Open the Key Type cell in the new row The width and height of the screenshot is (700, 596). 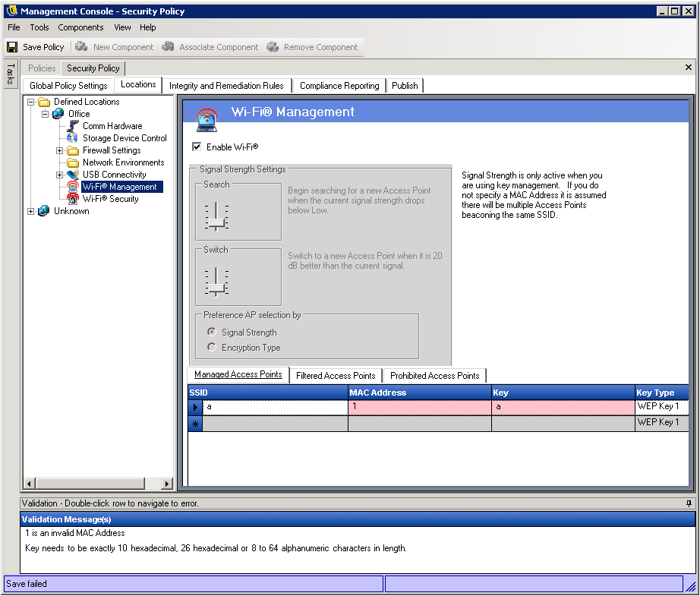[661, 423]
